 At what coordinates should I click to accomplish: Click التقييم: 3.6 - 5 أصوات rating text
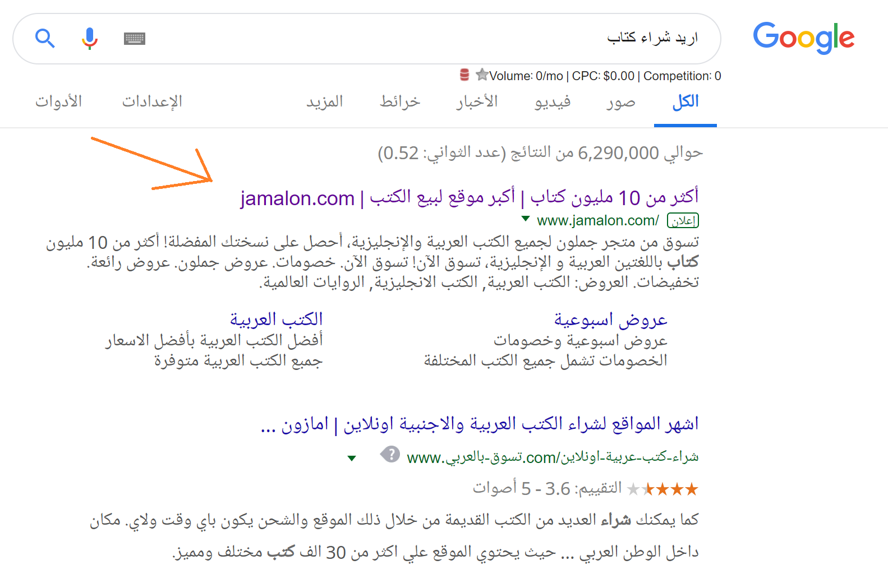[547, 489]
